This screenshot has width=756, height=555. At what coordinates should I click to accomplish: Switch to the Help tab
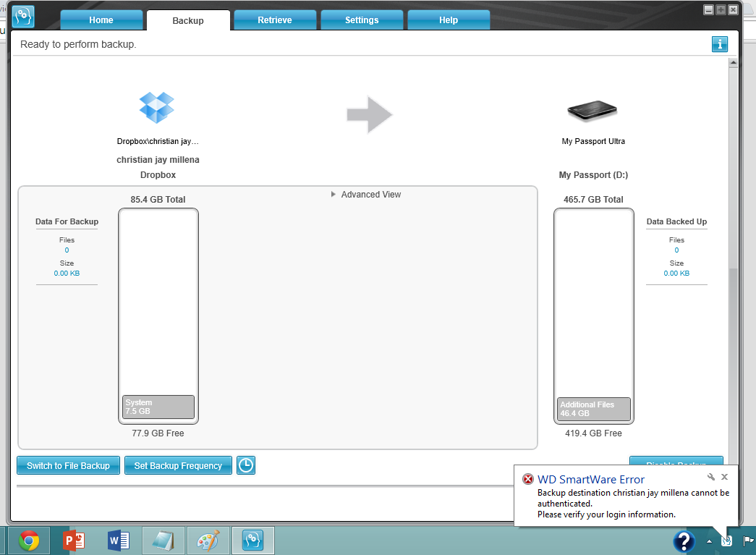pyautogui.click(x=449, y=20)
